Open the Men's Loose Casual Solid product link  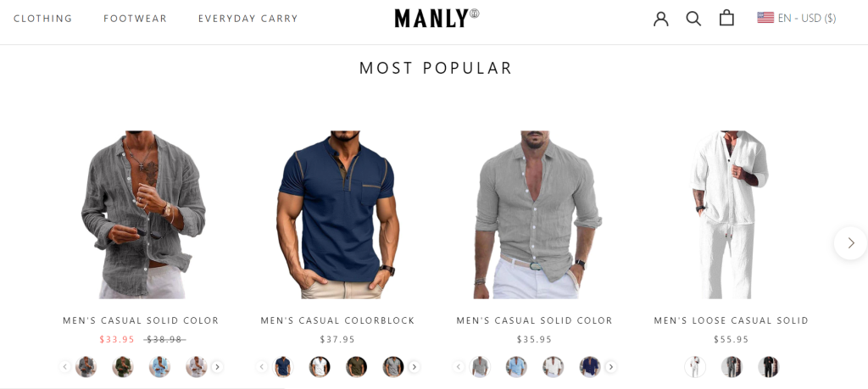click(732, 320)
